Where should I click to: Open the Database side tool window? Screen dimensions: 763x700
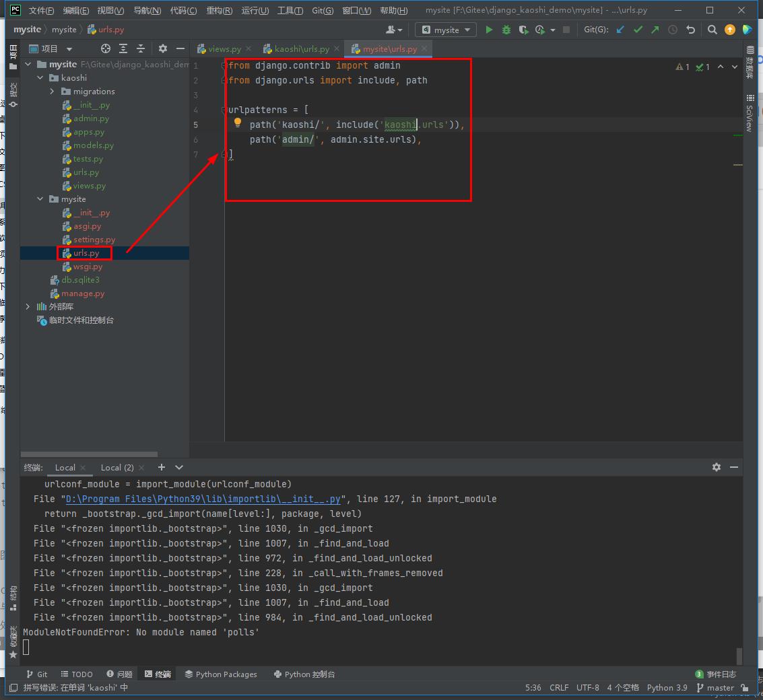(x=750, y=62)
